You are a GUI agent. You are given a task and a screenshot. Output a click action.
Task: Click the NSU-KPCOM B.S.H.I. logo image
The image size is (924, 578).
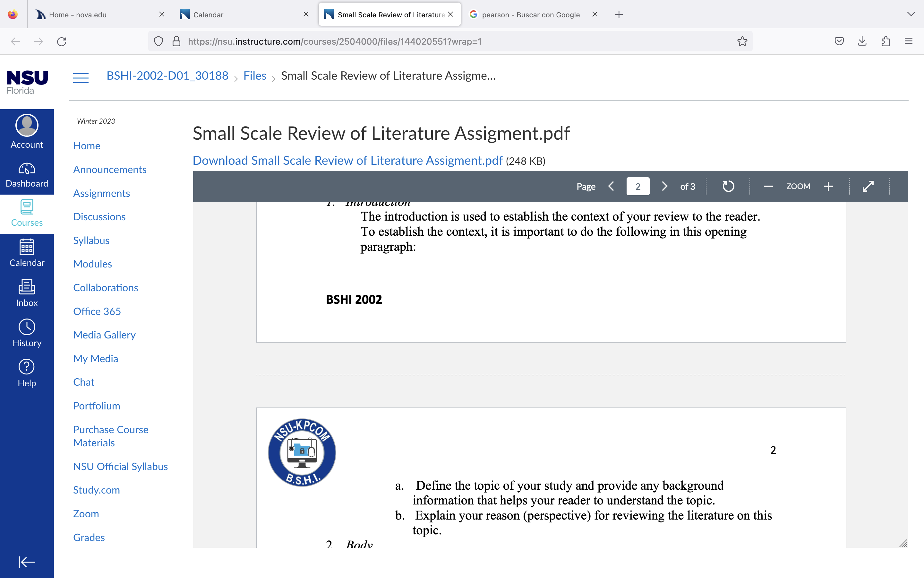tap(302, 452)
